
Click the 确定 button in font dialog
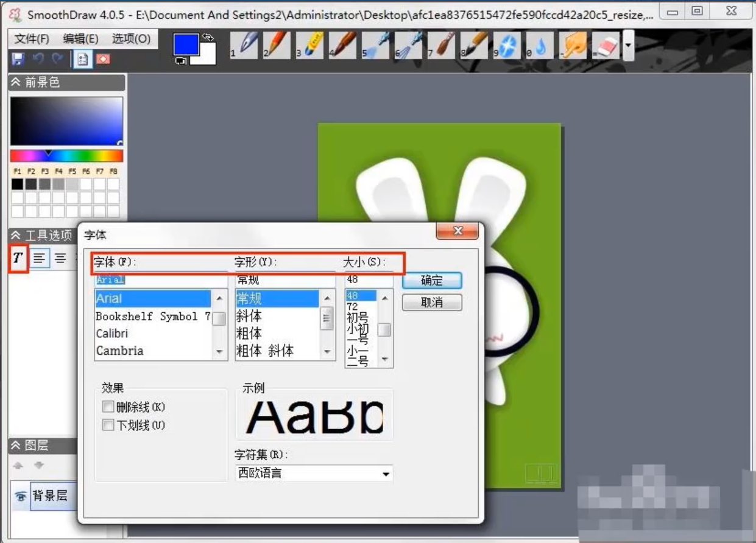pos(432,281)
